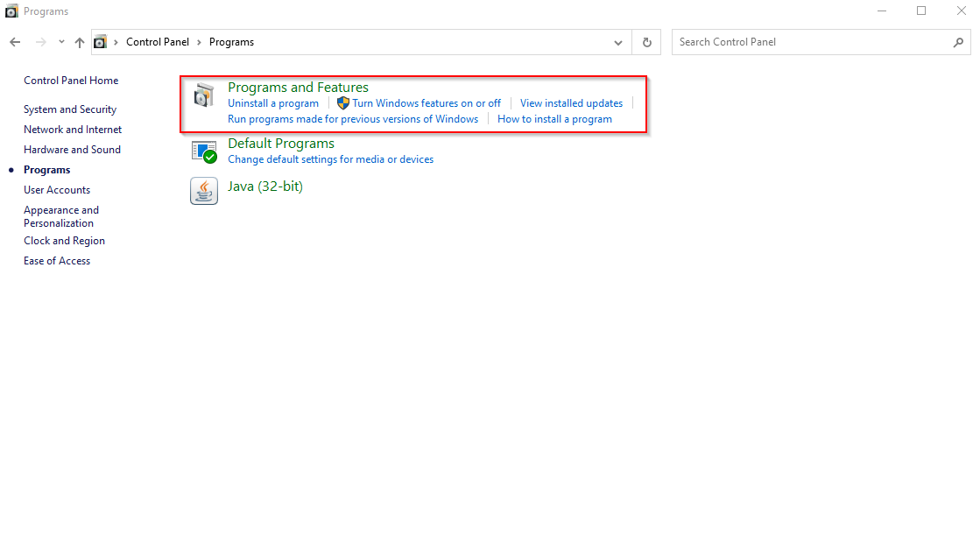Click the shield icon beside Turn Windows features

[343, 103]
